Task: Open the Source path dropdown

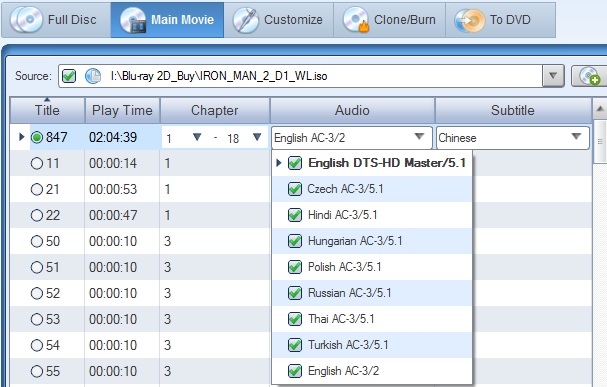Action: (x=553, y=76)
